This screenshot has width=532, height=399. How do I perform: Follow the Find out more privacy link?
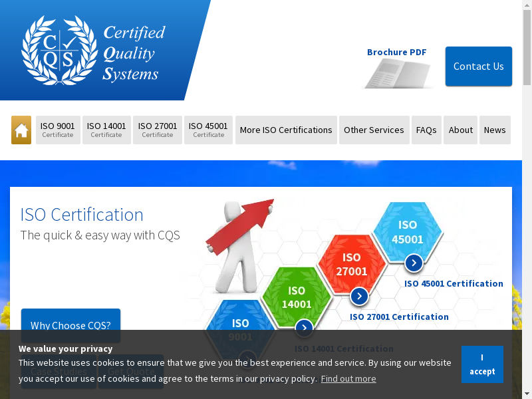pos(348,378)
